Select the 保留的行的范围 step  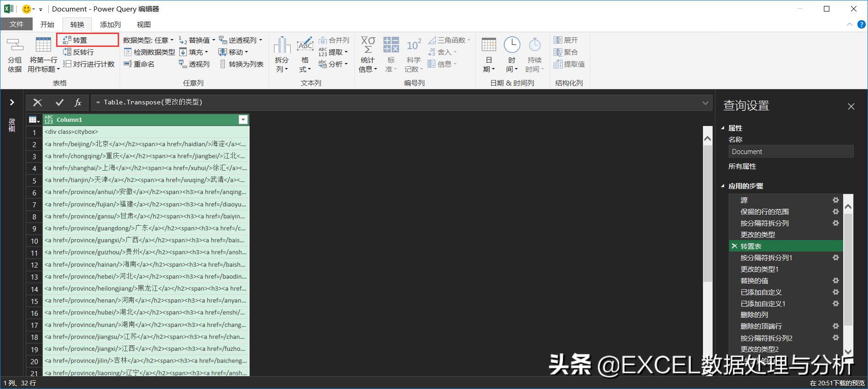pos(786,212)
